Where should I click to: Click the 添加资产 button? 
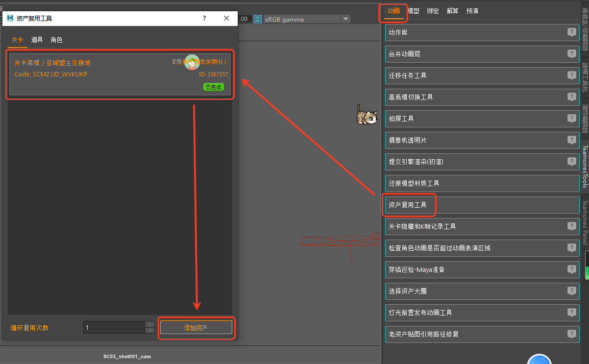[x=196, y=328]
